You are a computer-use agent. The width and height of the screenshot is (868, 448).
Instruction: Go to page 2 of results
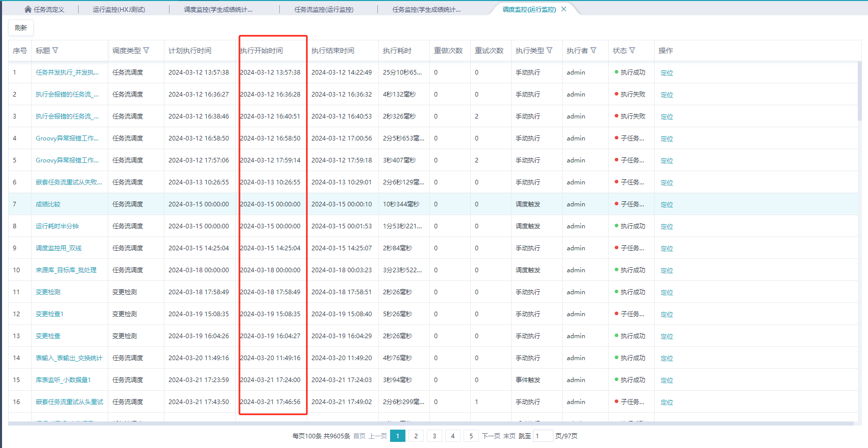click(416, 436)
